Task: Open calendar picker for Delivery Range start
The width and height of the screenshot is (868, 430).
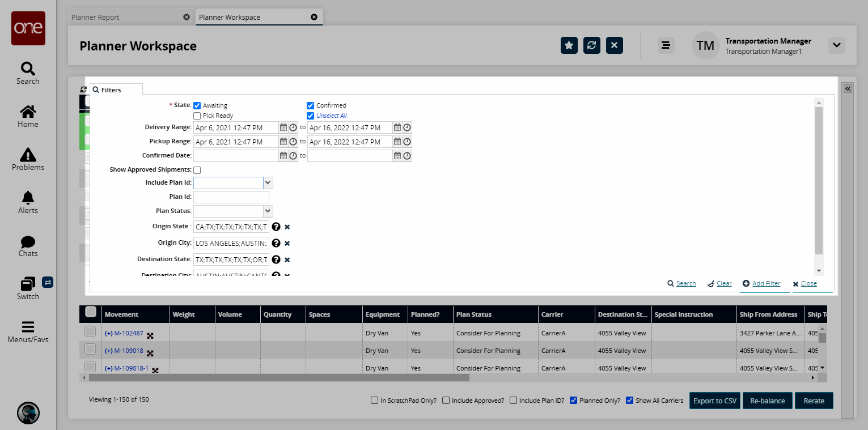Action: 283,127
